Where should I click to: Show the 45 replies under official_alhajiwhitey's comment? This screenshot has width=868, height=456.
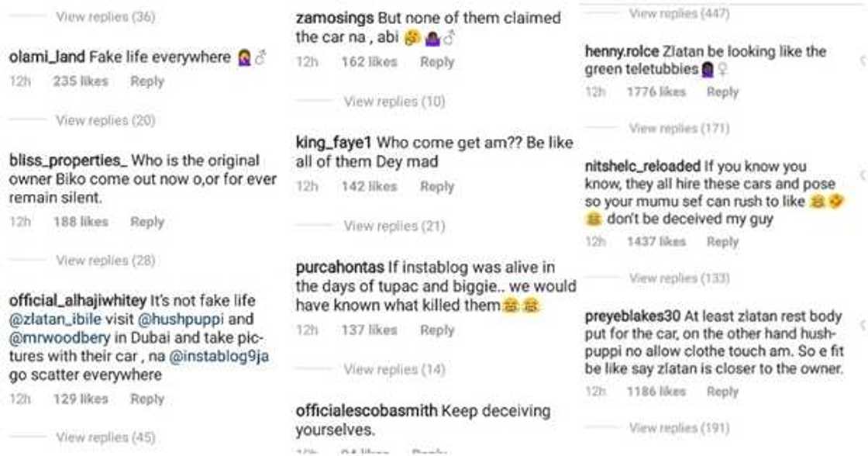tap(105, 437)
